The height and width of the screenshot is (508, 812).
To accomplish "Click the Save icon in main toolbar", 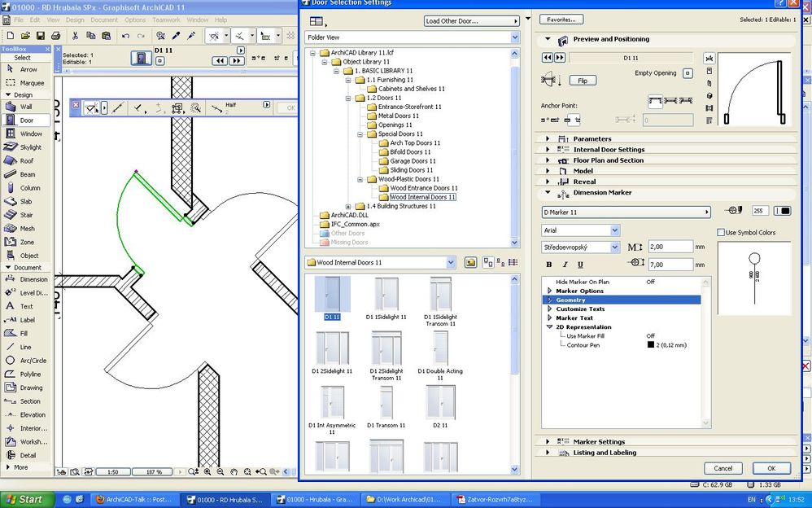I will pos(40,35).
